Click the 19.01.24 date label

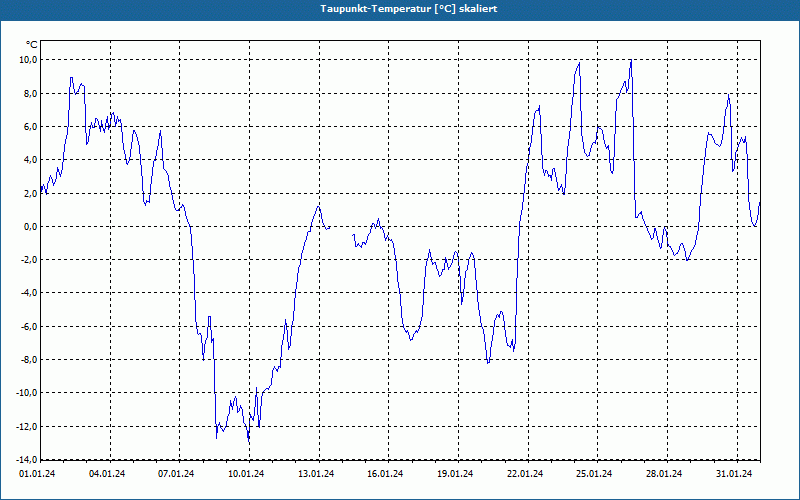[455, 474]
